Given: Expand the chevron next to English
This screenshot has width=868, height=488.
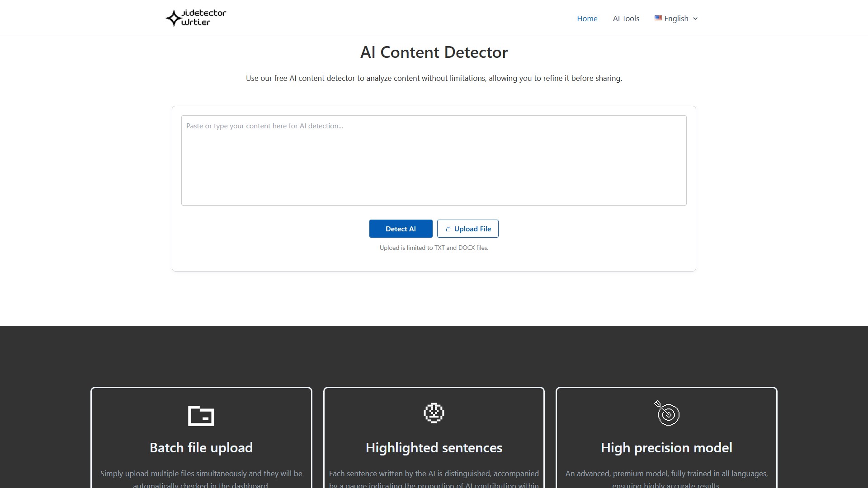Looking at the screenshot, I should 695,19.
